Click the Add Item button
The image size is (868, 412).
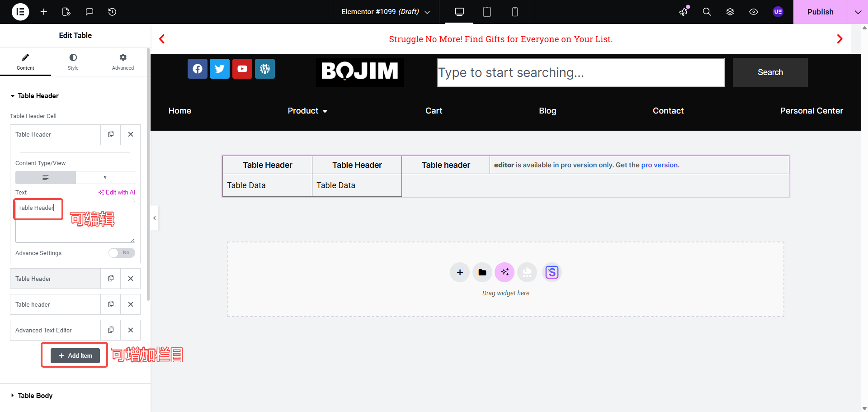point(75,355)
